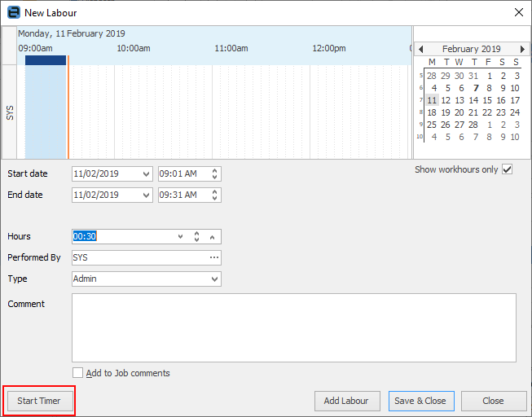This screenshot has height=417, width=532.
Task: Select 28 February in the calendar
Action: 473,125
